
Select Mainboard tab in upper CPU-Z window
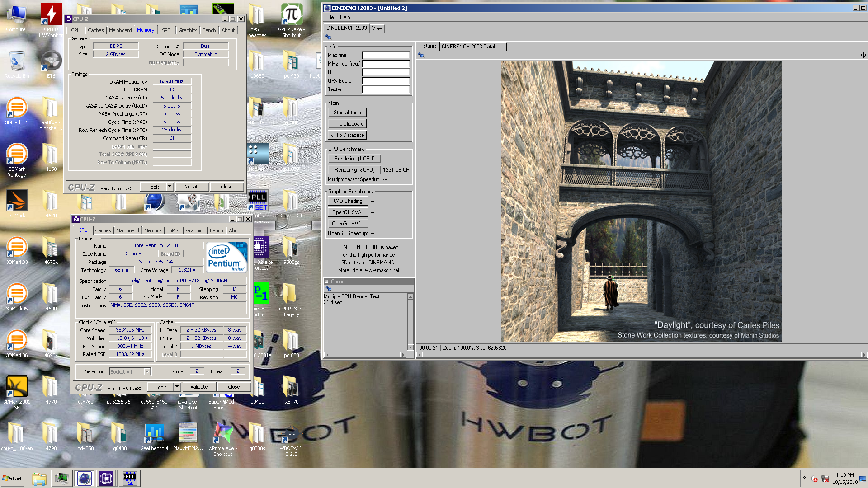(x=120, y=30)
